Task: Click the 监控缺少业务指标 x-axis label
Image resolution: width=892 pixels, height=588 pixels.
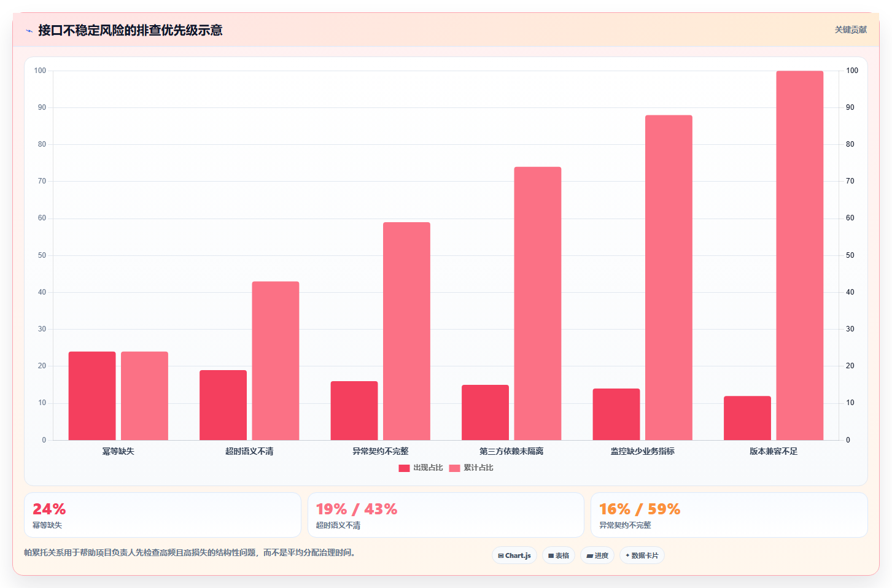Action: coord(643,451)
